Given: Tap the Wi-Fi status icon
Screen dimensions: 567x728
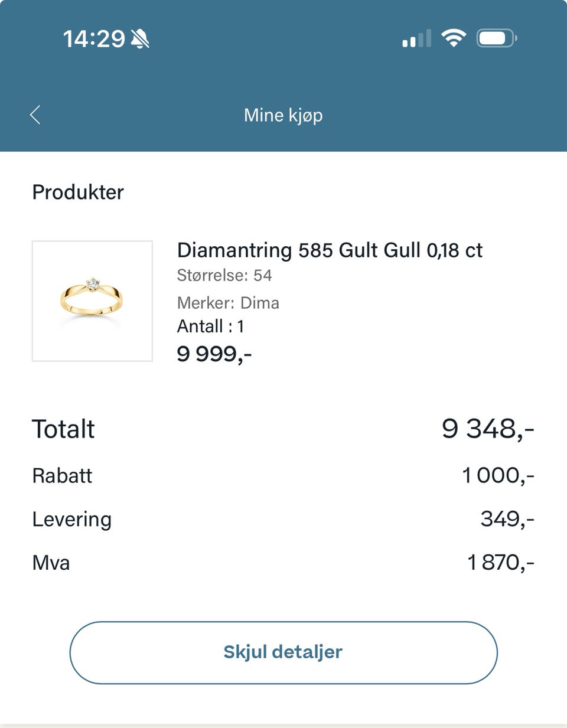Looking at the screenshot, I should [x=454, y=38].
